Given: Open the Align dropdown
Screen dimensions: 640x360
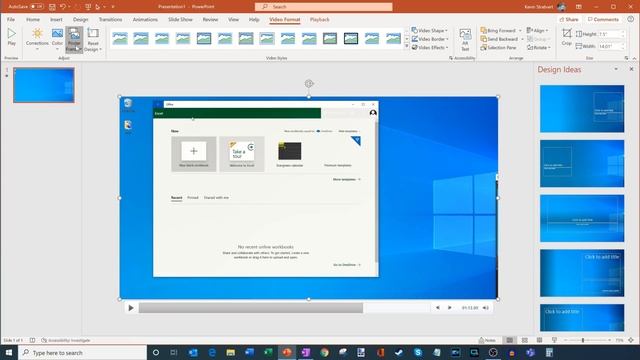Looking at the screenshot, I should tap(538, 31).
